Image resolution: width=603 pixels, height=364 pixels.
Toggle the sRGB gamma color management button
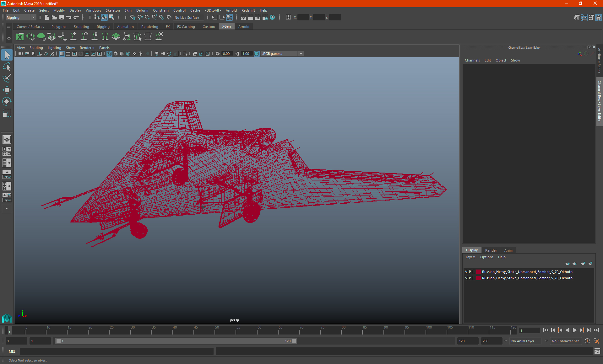[x=257, y=54]
